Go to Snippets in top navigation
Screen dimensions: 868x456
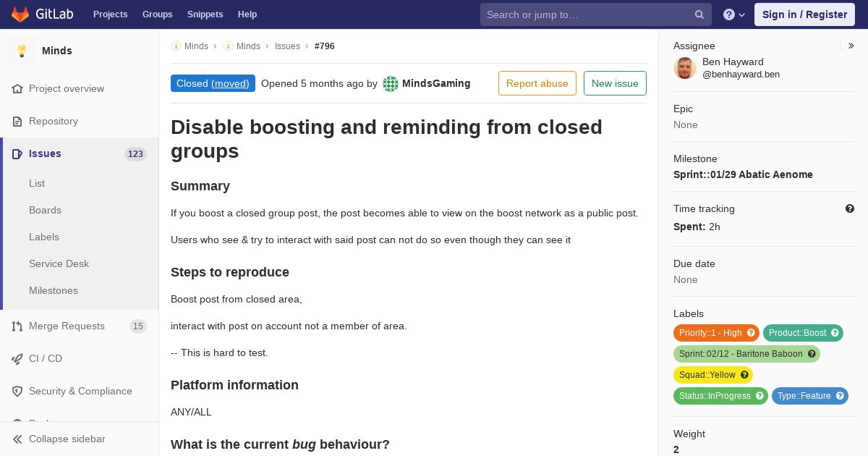pyautogui.click(x=205, y=14)
